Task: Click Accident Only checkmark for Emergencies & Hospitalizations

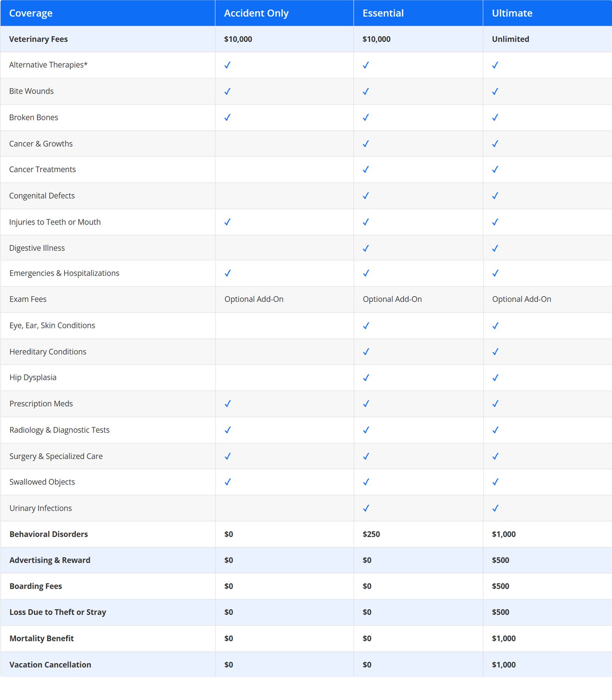Action: [227, 273]
